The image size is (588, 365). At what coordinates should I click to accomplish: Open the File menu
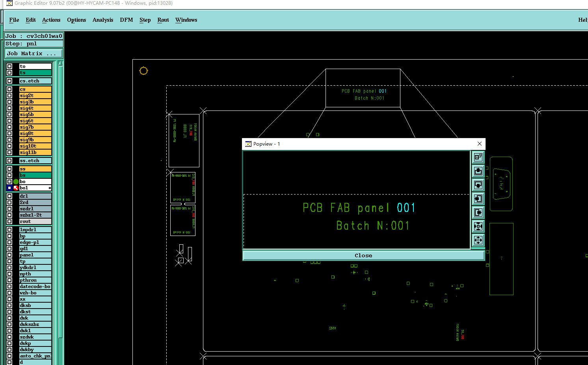click(14, 20)
